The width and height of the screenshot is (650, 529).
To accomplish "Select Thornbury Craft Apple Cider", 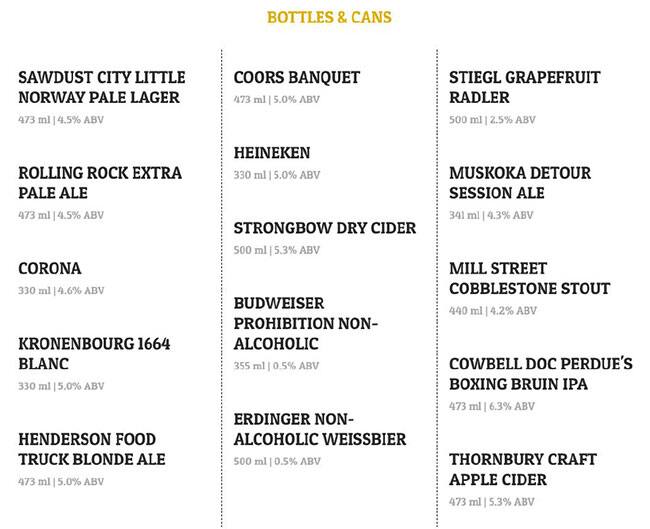I will [522, 469].
